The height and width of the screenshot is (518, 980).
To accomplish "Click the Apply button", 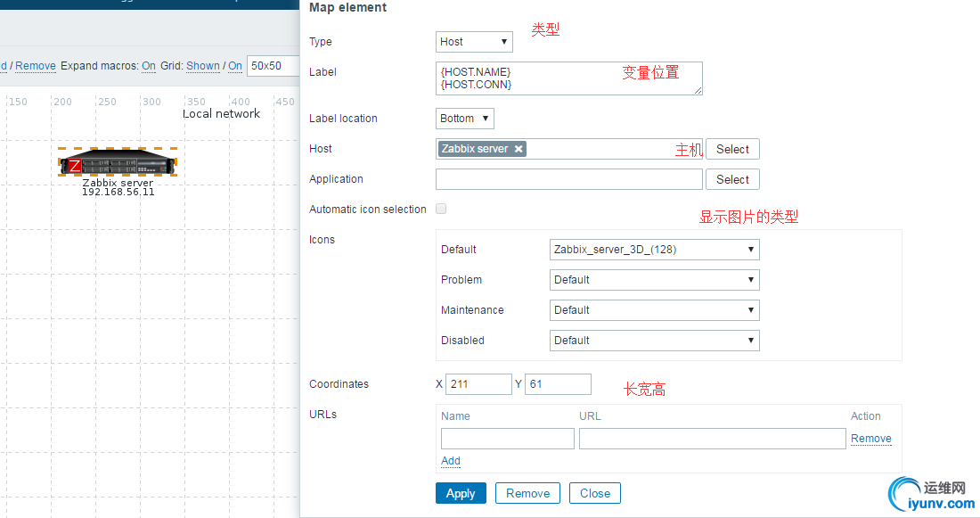I will (x=461, y=493).
